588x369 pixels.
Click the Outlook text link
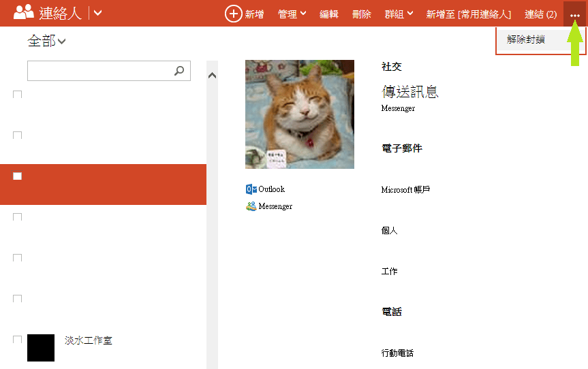click(271, 189)
